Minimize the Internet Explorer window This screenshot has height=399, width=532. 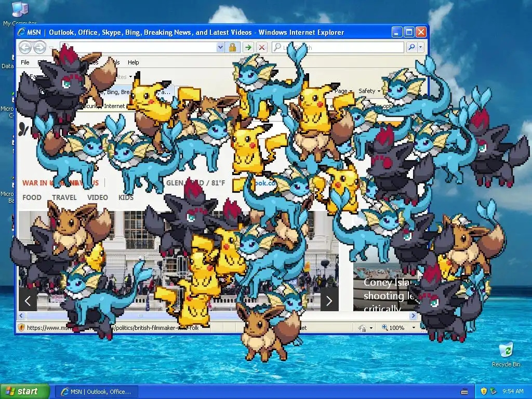click(x=397, y=32)
